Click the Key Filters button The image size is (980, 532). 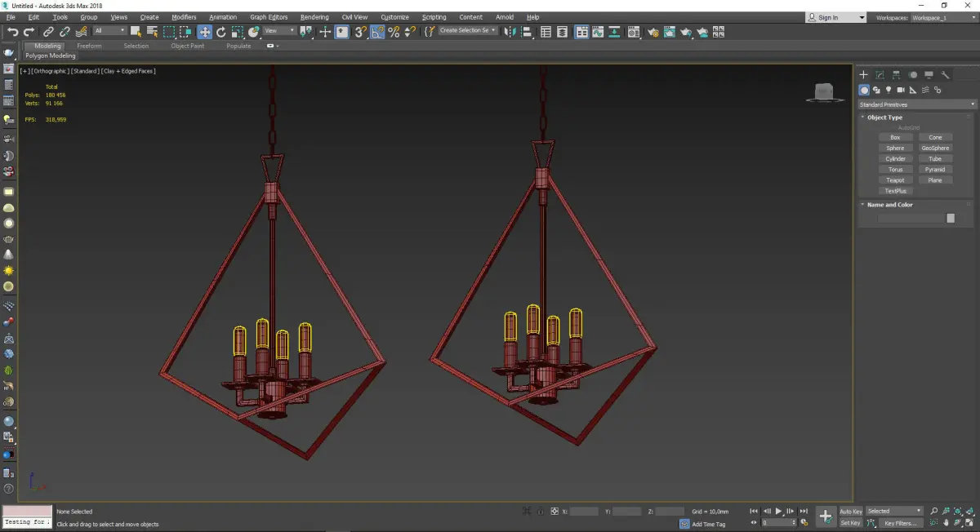point(899,523)
